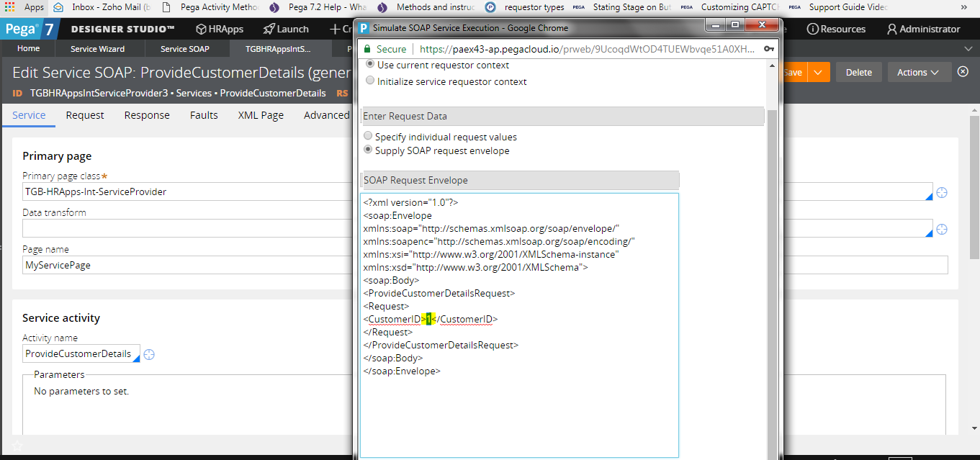
Task: Open the Actions dropdown menu
Action: (x=918, y=73)
